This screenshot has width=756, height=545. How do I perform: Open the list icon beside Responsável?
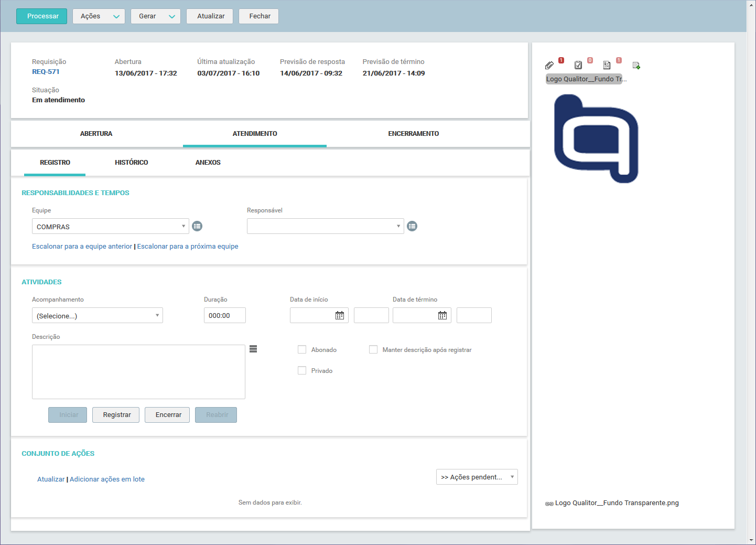click(x=412, y=226)
